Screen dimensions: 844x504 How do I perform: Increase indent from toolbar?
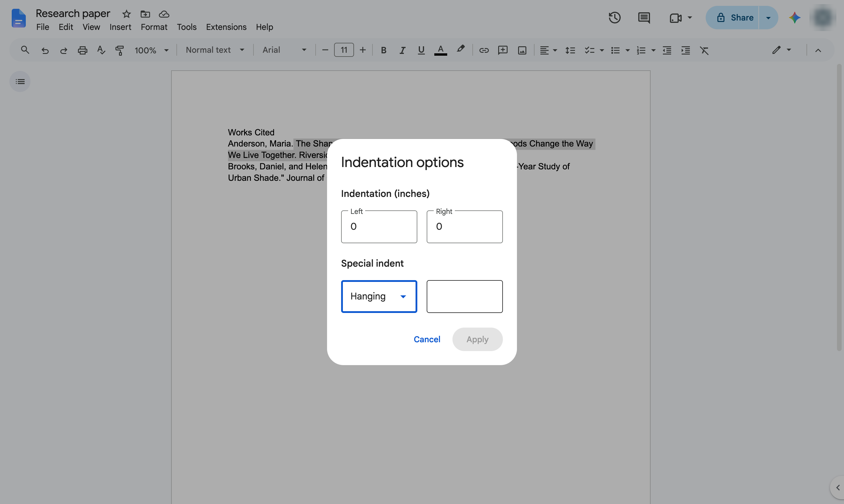click(x=686, y=50)
